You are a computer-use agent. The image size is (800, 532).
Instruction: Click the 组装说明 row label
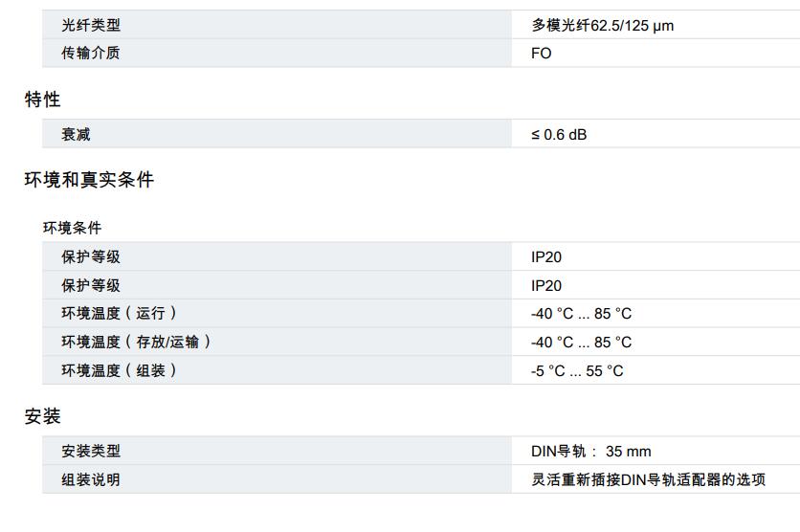coord(91,479)
